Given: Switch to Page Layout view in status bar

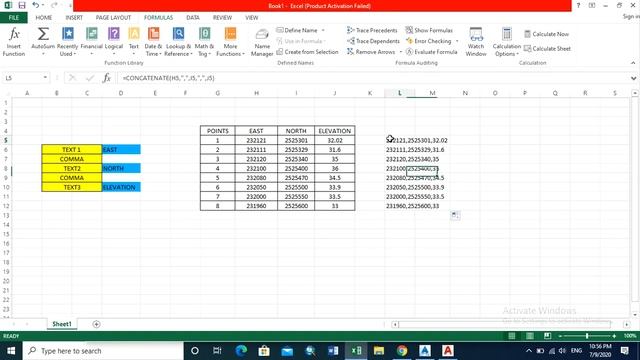Looking at the screenshot, I should point(530,336).
